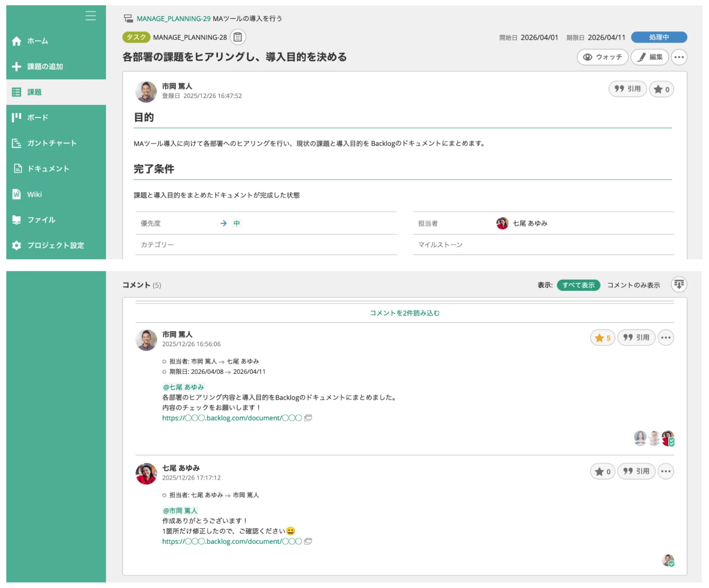This screenshot has width=709, height=588.
Task: Star 市岡 篤人 comment showing 5 stars
Action: pos(602,338)
